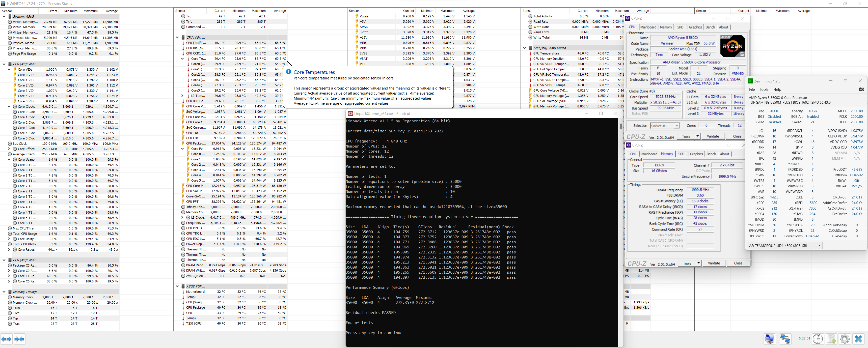Click the reset clock icon in HWiNFO
The image size is (868, 348).
(818, 339)
